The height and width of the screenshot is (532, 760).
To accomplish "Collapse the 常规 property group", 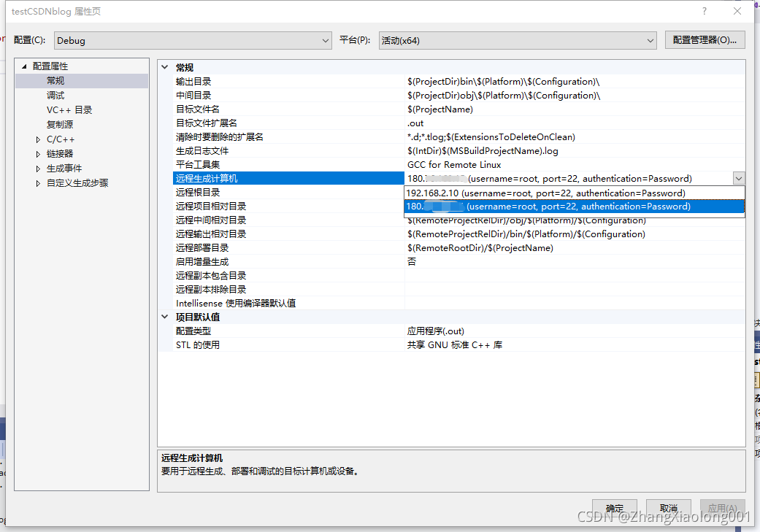I will pos(165,67).
